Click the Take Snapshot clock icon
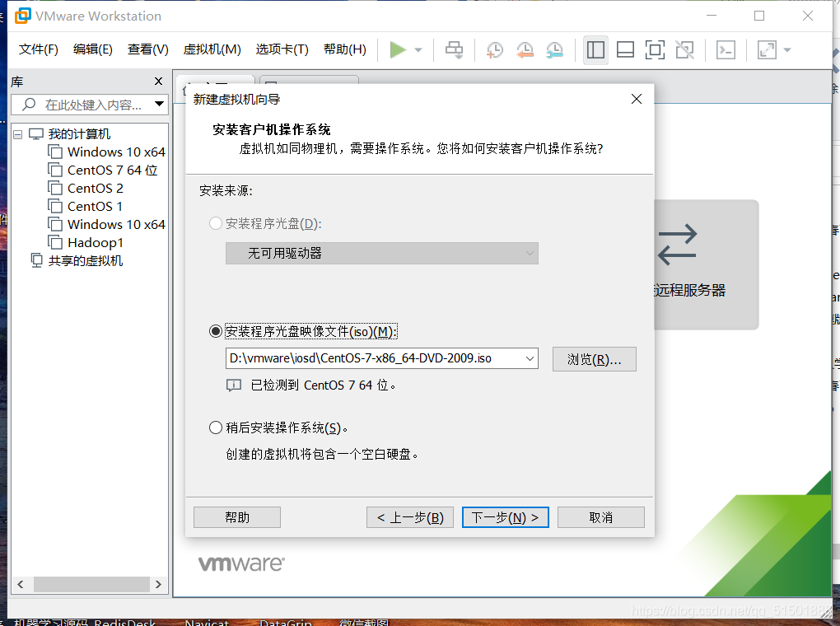This screenshot has height=626, width=840. 494,50
